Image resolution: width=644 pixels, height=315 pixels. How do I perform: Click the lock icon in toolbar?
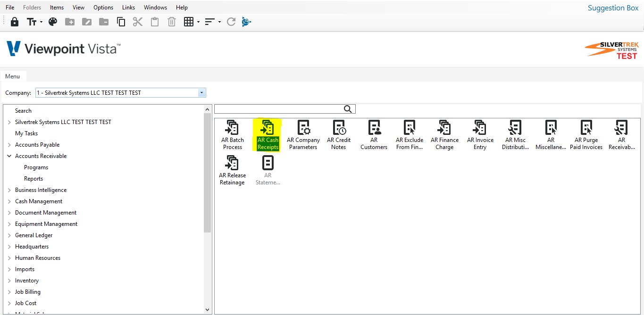pyautogui.click(x=15, y=22)
